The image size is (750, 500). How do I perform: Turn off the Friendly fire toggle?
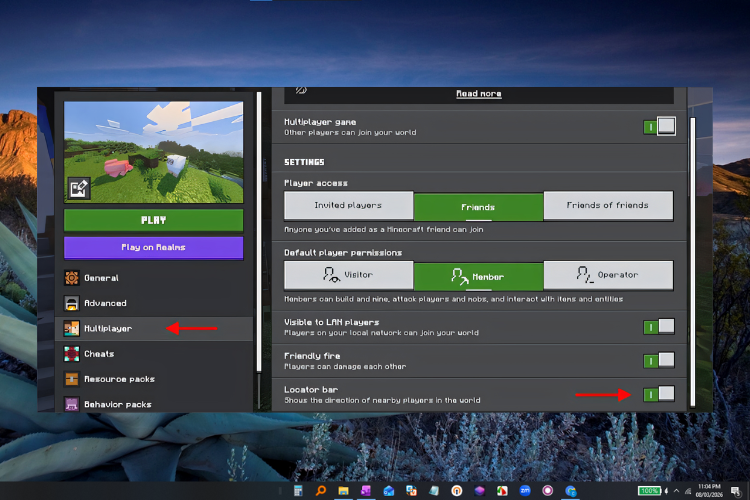[x=659, y=361]
